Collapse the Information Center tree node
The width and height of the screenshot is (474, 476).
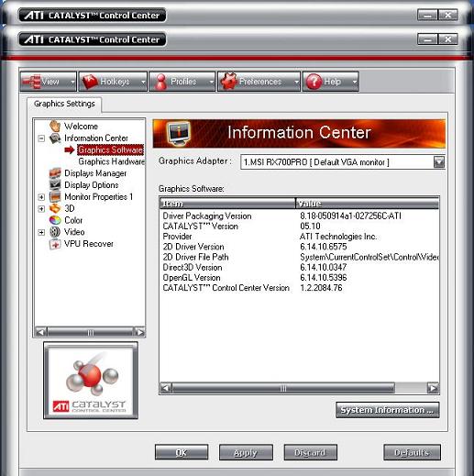click(41, 138)
